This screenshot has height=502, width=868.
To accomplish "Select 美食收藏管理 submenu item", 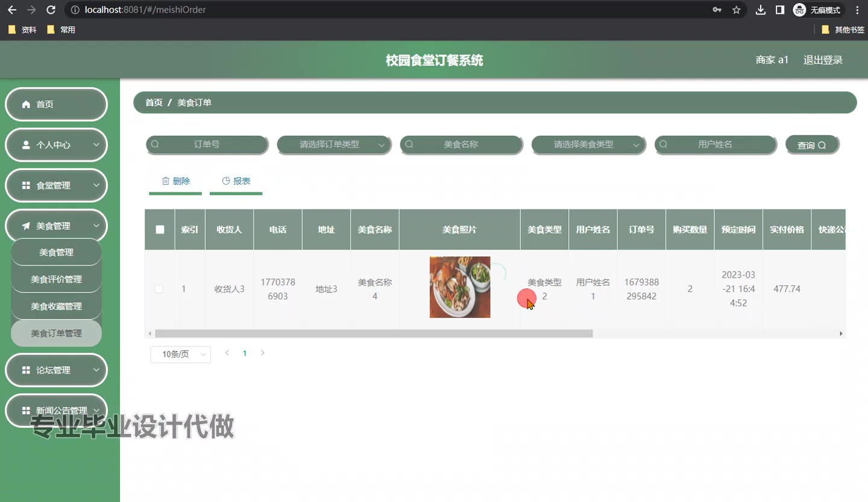I will pos(56,306).
